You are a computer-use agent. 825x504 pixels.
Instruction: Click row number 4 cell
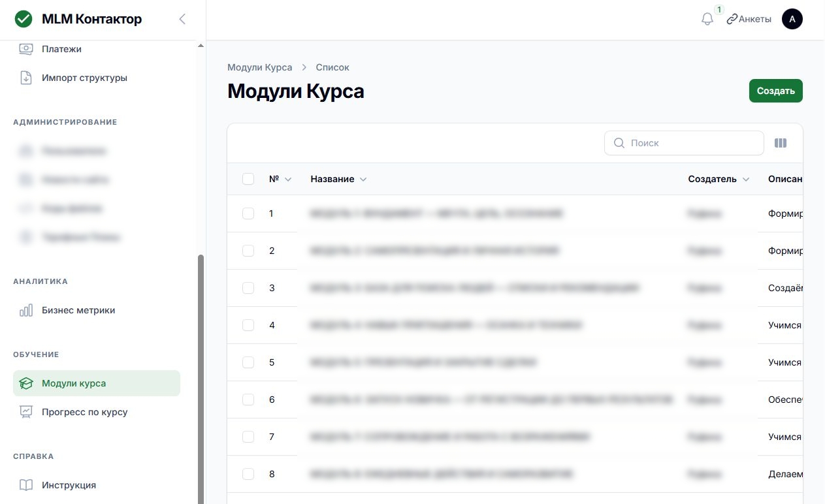272,325
